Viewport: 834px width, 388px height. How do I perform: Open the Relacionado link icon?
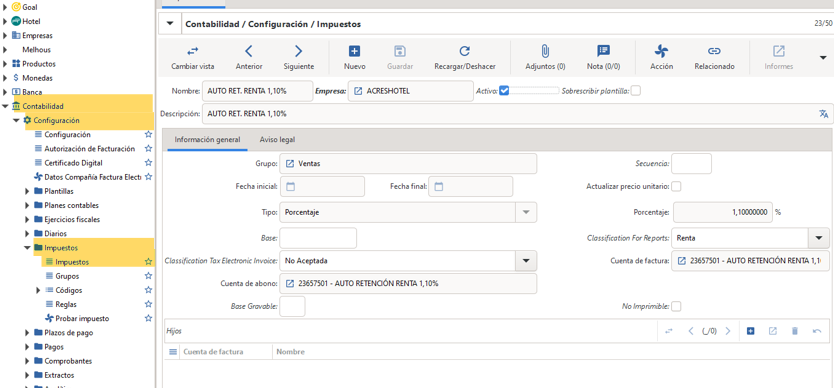click(x=714, y=51)
